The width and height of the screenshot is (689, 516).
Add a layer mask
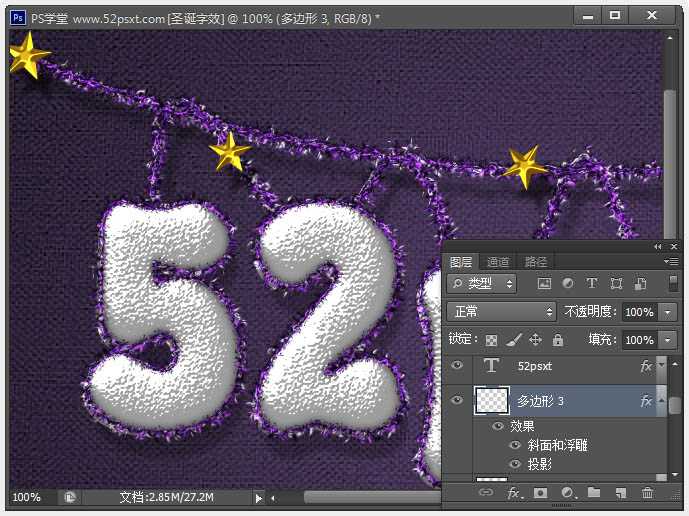540,493
